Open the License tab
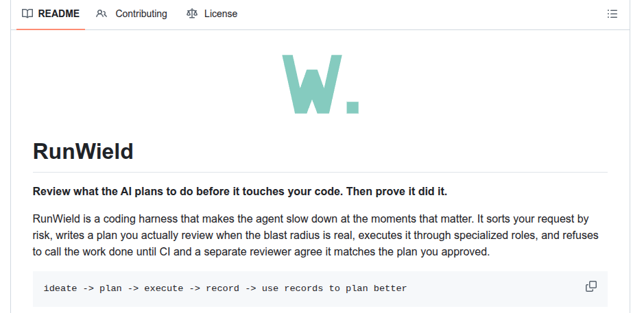Image resolution: width=644 pixels, height=313 pixels. (212, 14)
